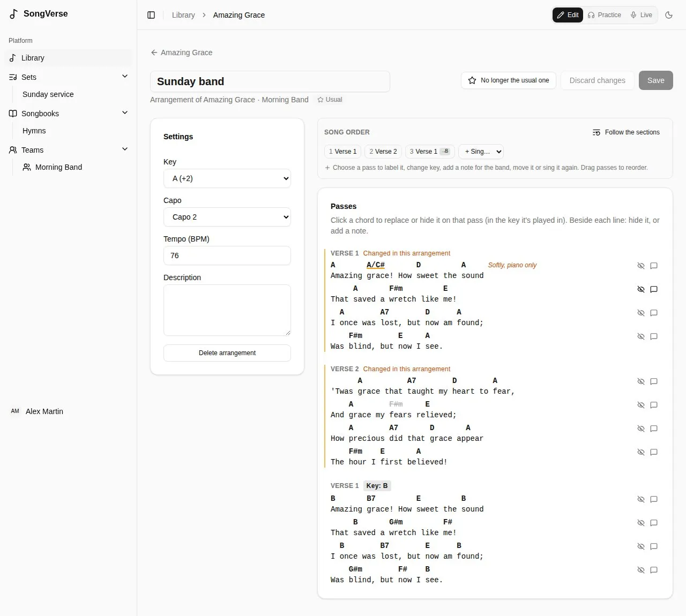Viewport: 686px width, 616px height.
Task: Click the Usual star badge
Action: tap(330, 100)
